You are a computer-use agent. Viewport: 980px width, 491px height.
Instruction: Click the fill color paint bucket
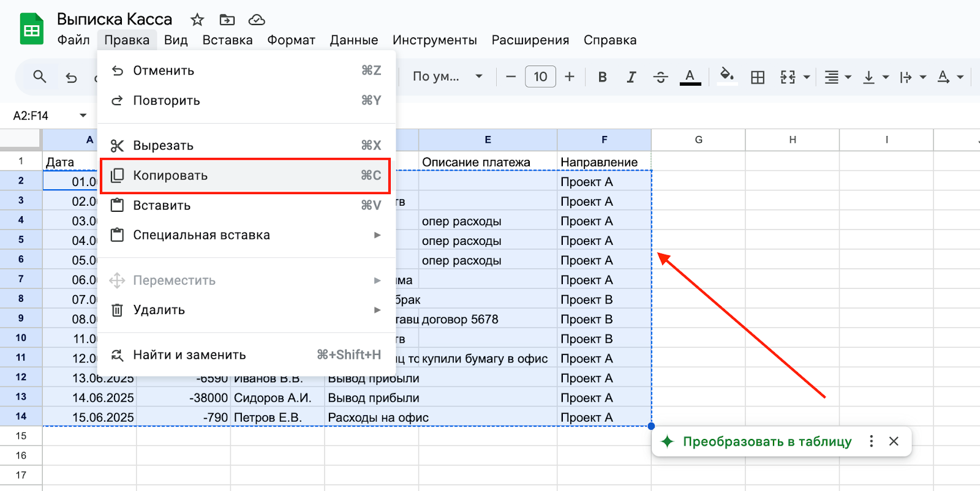[x=726, y=77]
